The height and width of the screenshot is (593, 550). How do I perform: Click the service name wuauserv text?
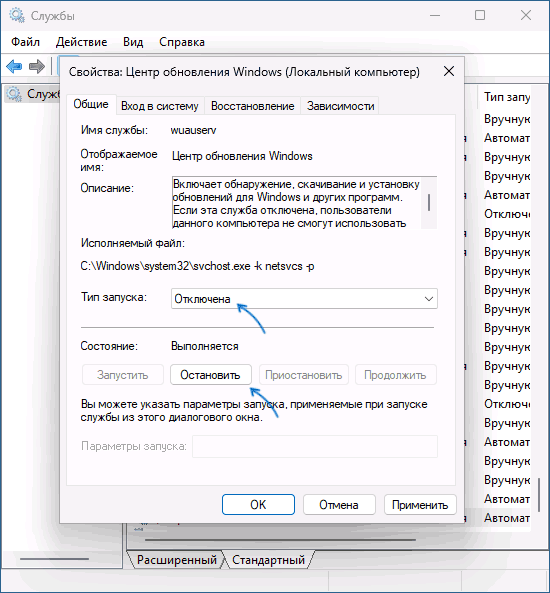point(193,130)
